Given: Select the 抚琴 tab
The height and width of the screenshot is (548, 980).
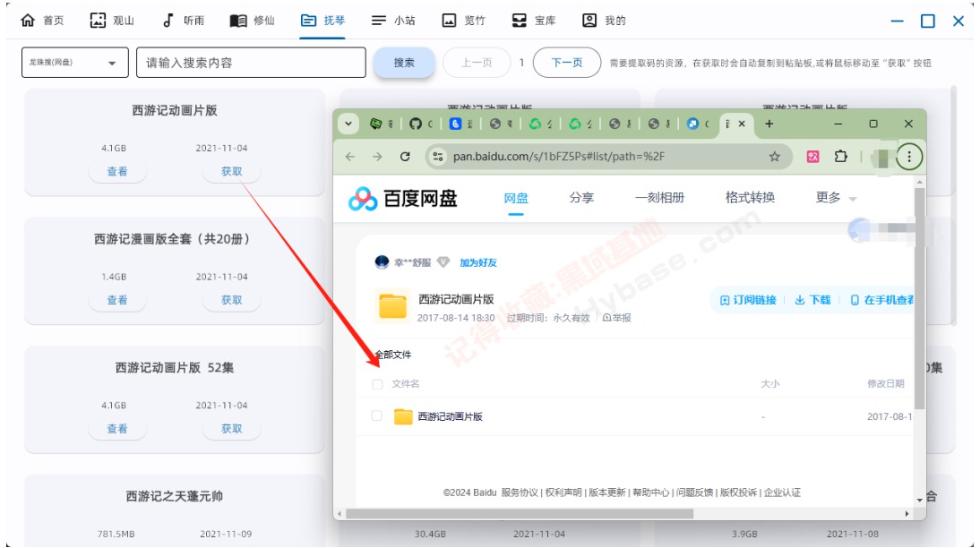Looking at the screenshot, I should point(322,20).
